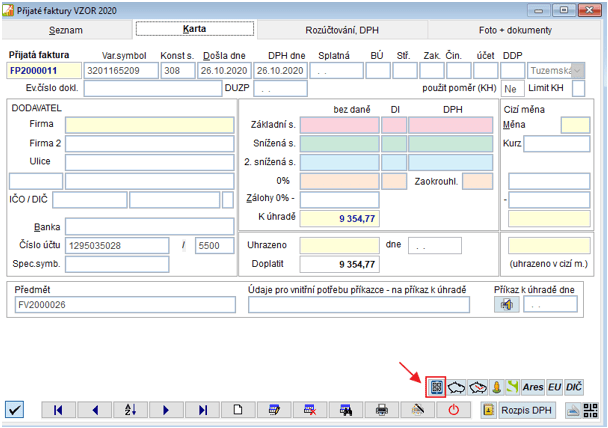608x428 pixels.
Task: Click the small box after the DIČ field
Action: (228, 200)
